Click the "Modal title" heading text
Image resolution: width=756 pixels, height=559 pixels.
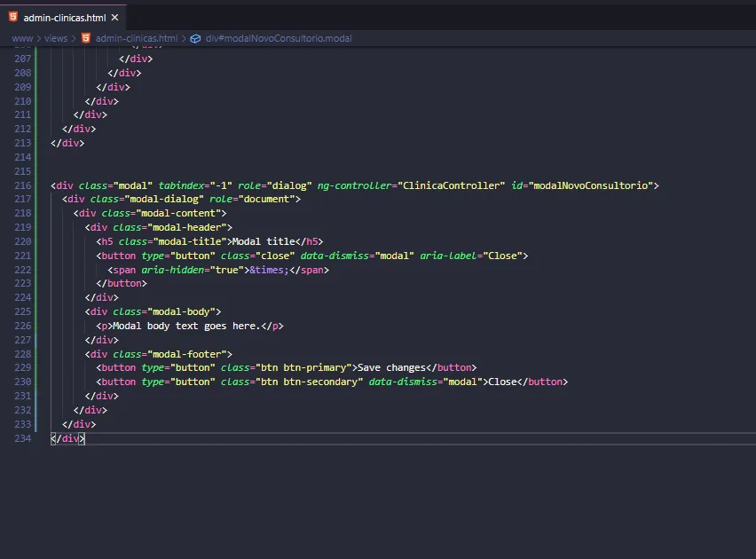(x=264, y=241)
